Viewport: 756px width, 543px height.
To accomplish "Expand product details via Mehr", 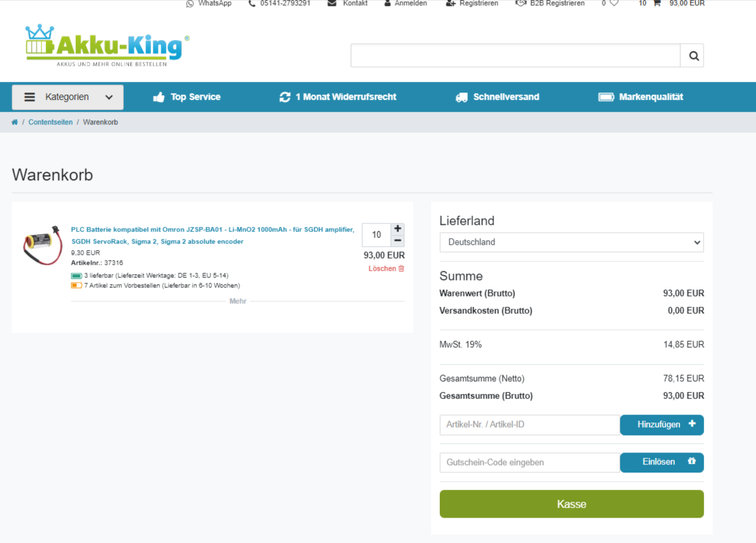I will point(238,301).
